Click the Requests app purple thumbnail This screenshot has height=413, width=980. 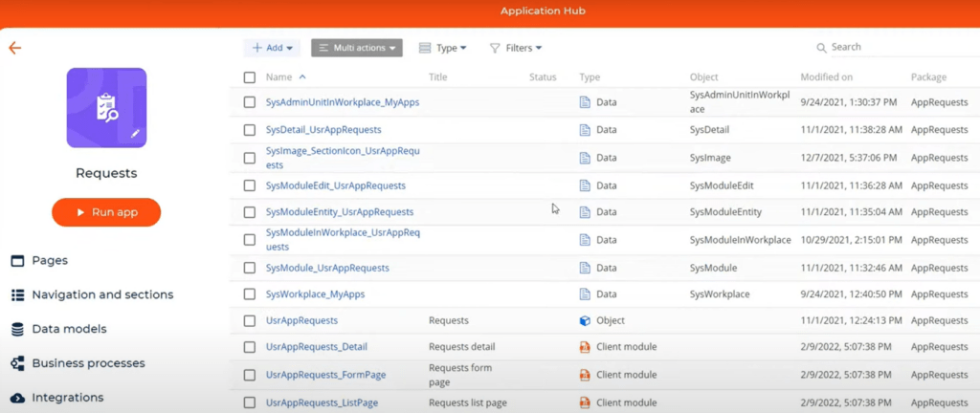pos(107,108)
